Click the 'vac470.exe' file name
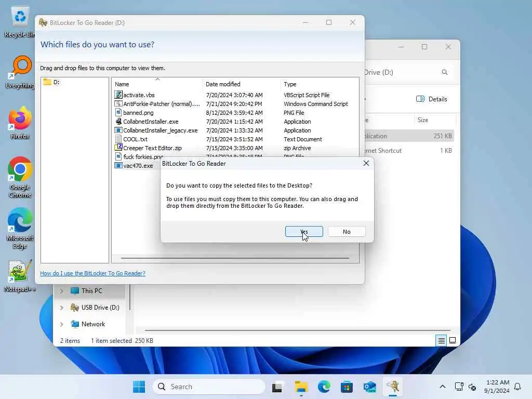The image size is (532, 399). click(138, 166)
